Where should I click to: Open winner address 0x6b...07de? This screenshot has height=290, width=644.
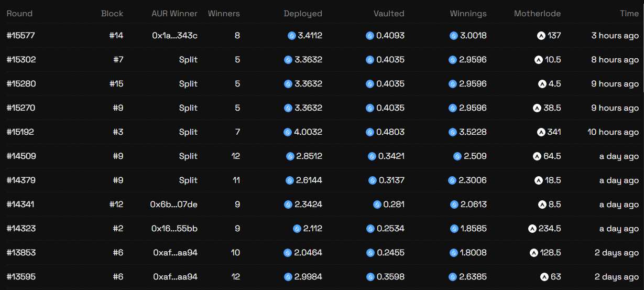point(173,205)
